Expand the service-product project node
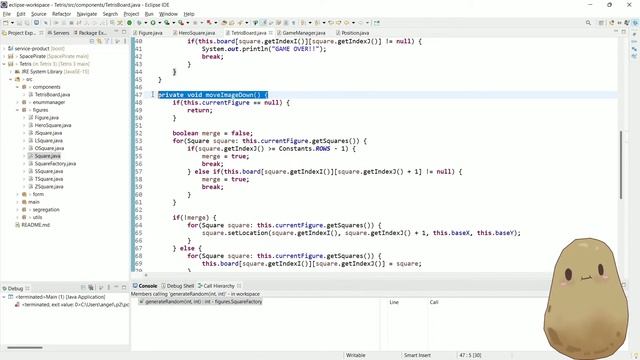Viewport: 640px width, 360px height. tap(4, 49)
